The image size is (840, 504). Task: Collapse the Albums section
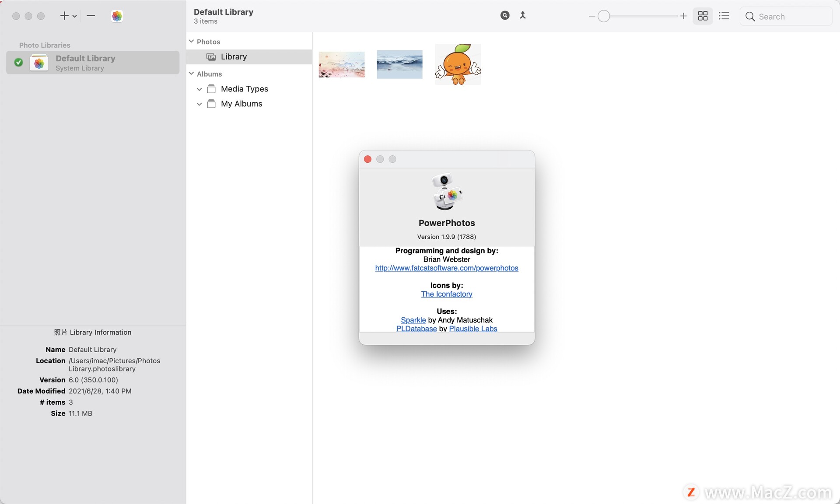tap(191, 73)
